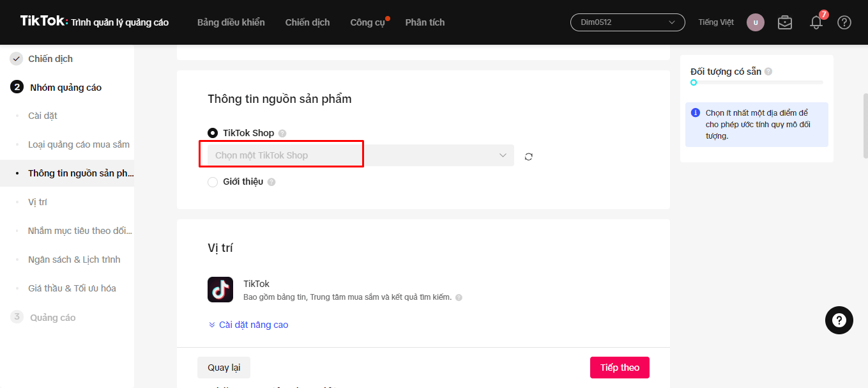Select the TikTok Shop radio option
The height and width of the screenshot is (388, 868).
(213, 133)
